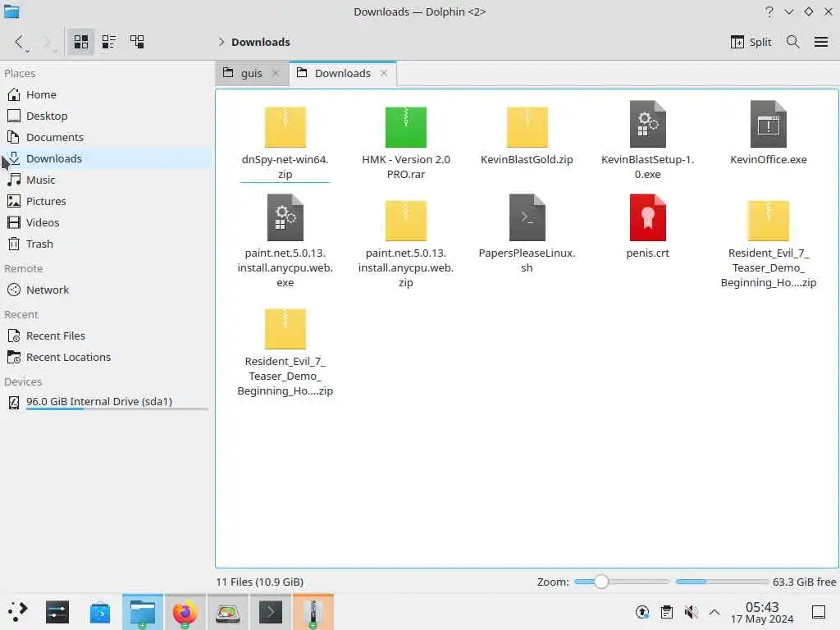This screenshot has width=840, height=630.
Task: Close the guis tab
Action: click(276, 73)
